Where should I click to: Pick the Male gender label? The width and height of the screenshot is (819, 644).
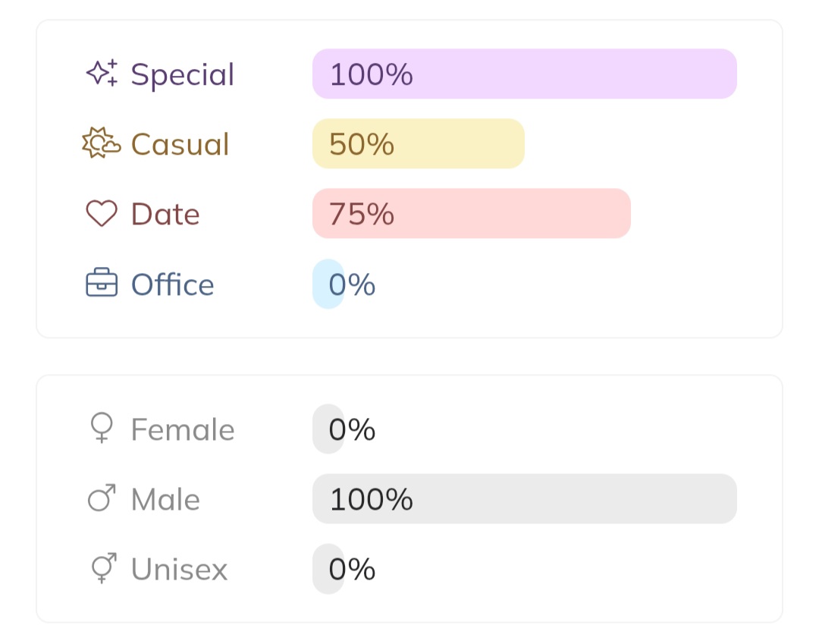(165, 500)
